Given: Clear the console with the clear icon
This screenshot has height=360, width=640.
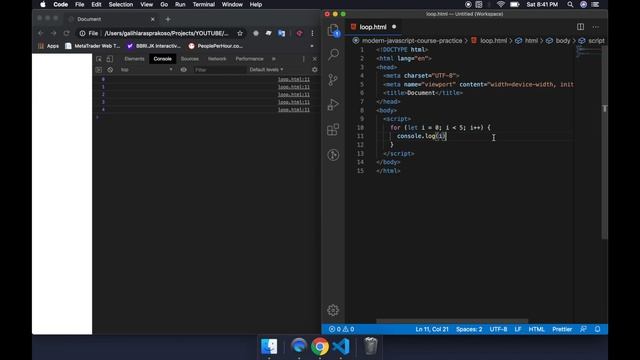Looking at the screenshot, I should (x=110, y=70).
